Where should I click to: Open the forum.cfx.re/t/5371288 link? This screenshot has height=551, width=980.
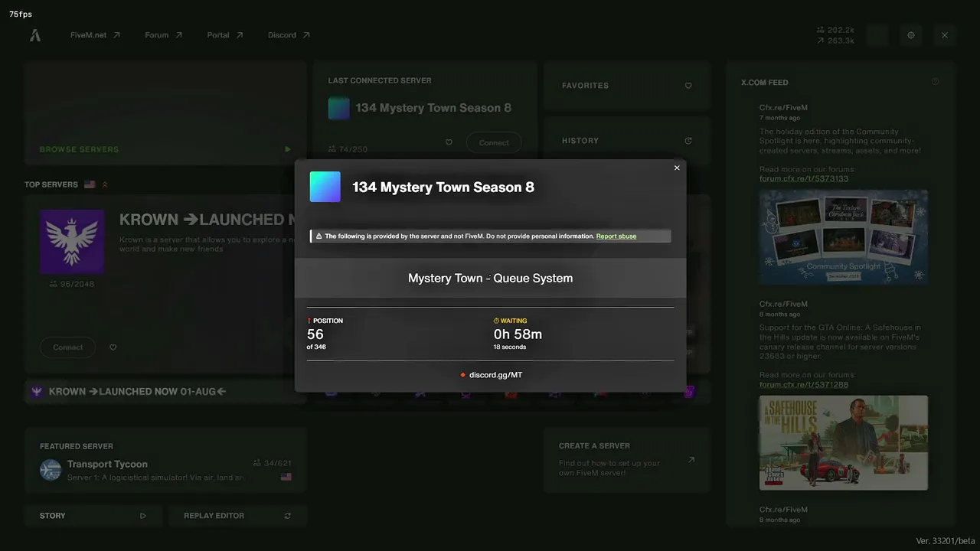(804, 385)
